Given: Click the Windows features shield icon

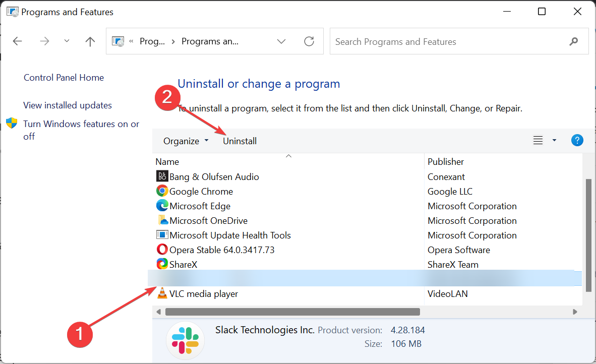Looking at the screenshot, I should (12, 123).
